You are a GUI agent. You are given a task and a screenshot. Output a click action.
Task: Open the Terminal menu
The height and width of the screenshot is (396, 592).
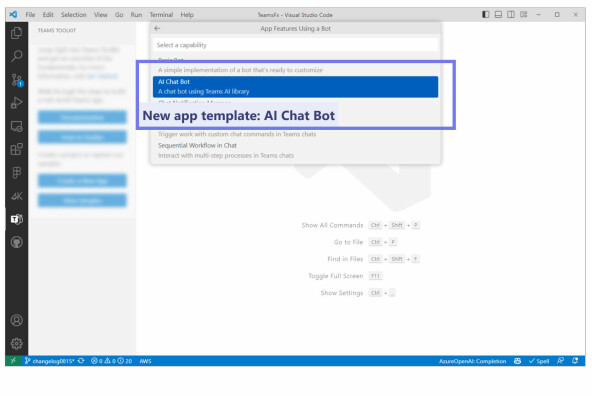click(161, 14)
